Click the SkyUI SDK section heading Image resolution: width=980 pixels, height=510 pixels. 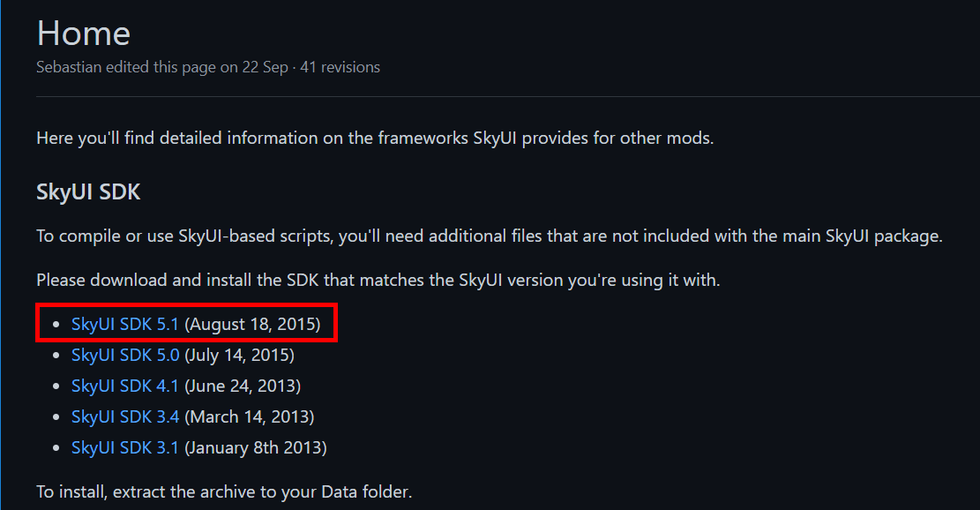(x=88, y=191)
